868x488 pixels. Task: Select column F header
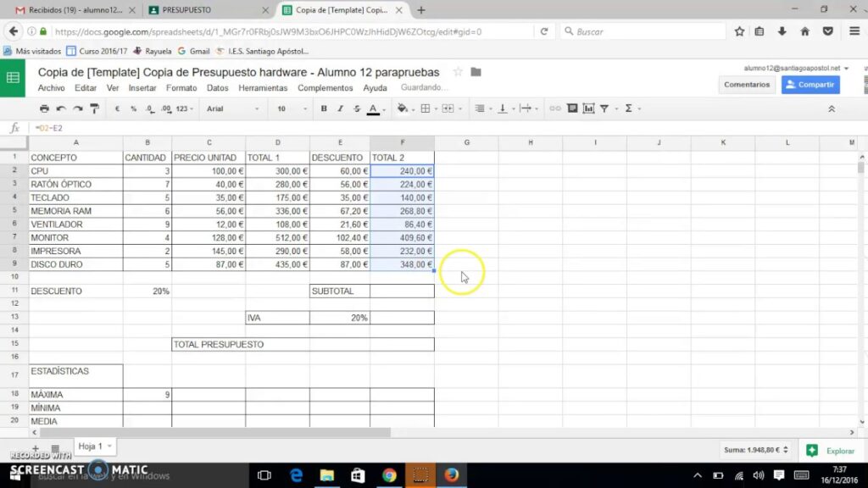[402, 142]
